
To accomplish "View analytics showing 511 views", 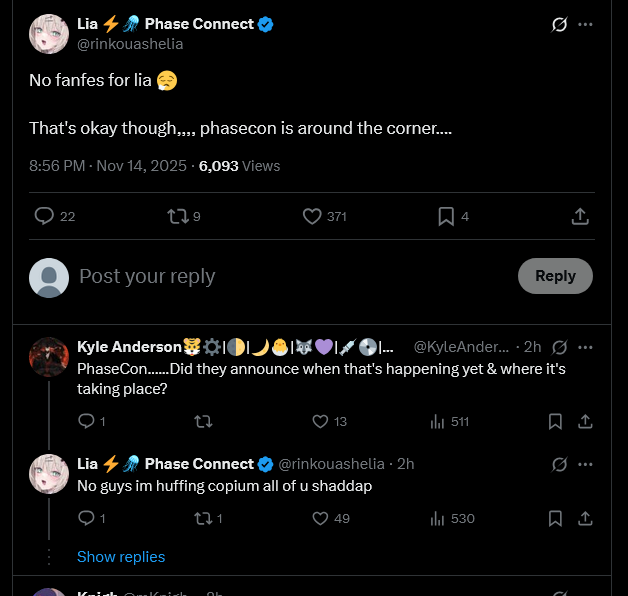I will click(x=449, y=421).
